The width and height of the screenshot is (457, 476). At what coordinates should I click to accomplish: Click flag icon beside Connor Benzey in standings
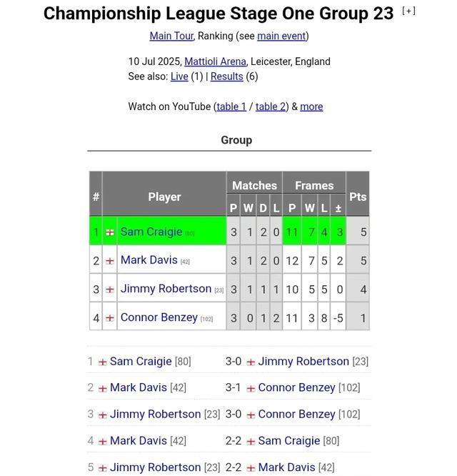[x=110, y=318]
